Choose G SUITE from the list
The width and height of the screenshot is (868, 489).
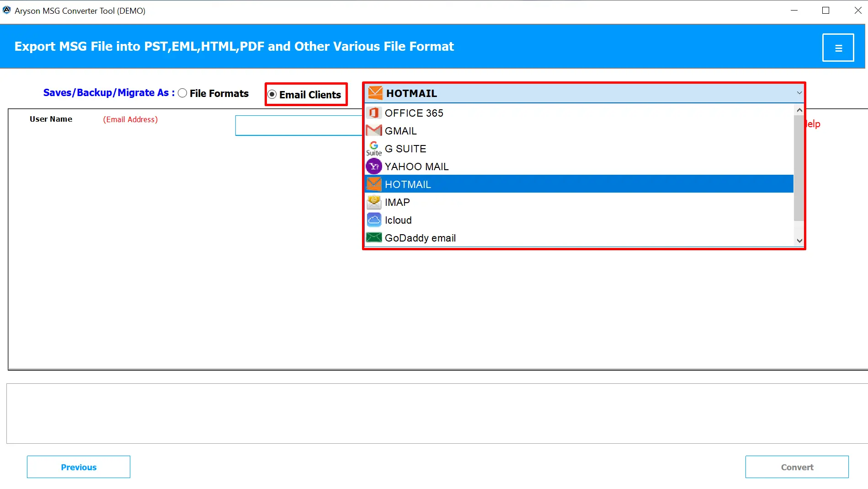(x=579, y=149)
